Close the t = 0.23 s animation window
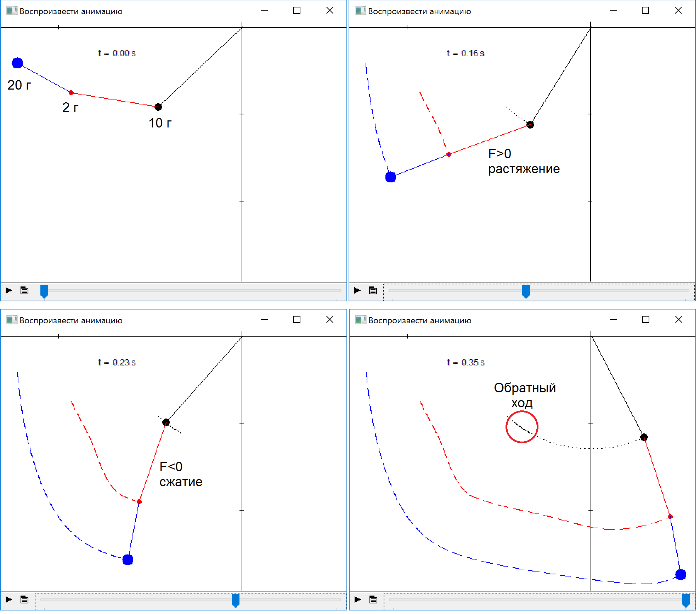The image size is (700, 614). (330, 320)
